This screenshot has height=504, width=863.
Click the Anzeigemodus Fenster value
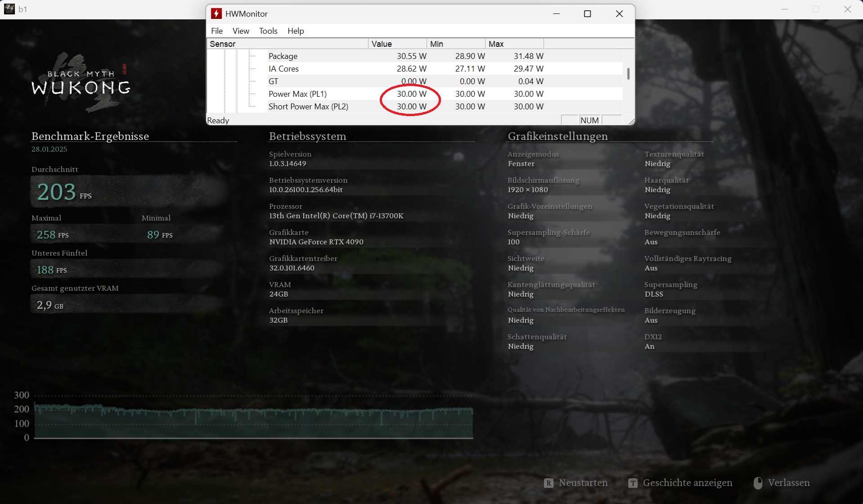coord(521,163)
